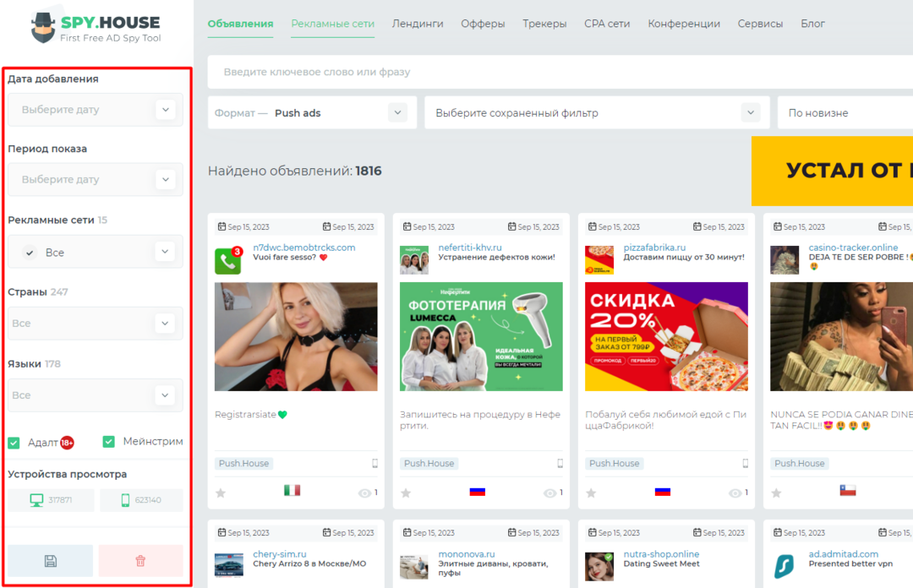Click the save filter floppy disk button
This screenshot has width=913, height=588.
[50, 561]
